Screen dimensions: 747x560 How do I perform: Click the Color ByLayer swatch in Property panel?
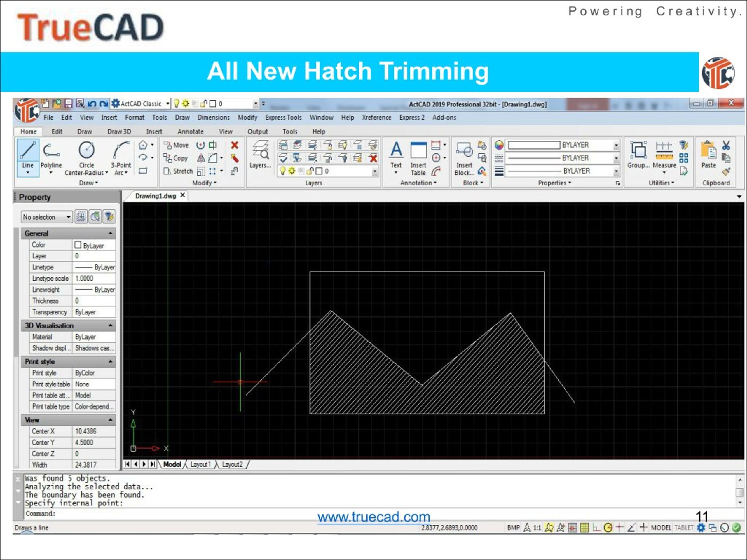(78, 245)
